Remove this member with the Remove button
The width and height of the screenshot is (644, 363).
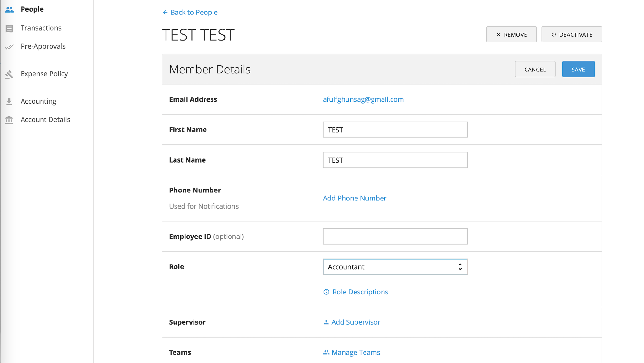click(511, 34)
